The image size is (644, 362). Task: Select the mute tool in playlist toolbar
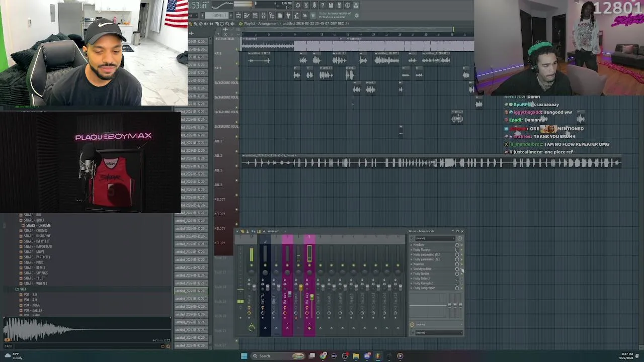206,24
